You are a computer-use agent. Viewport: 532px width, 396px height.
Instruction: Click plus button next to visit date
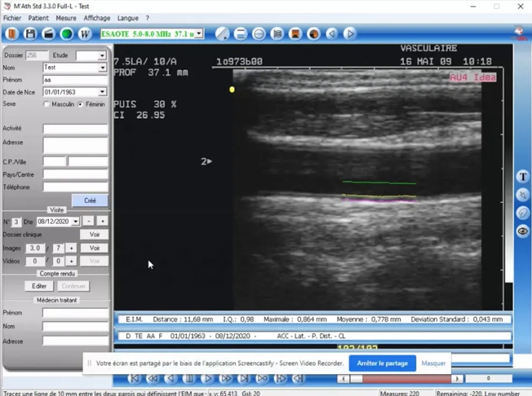point(102,221)
